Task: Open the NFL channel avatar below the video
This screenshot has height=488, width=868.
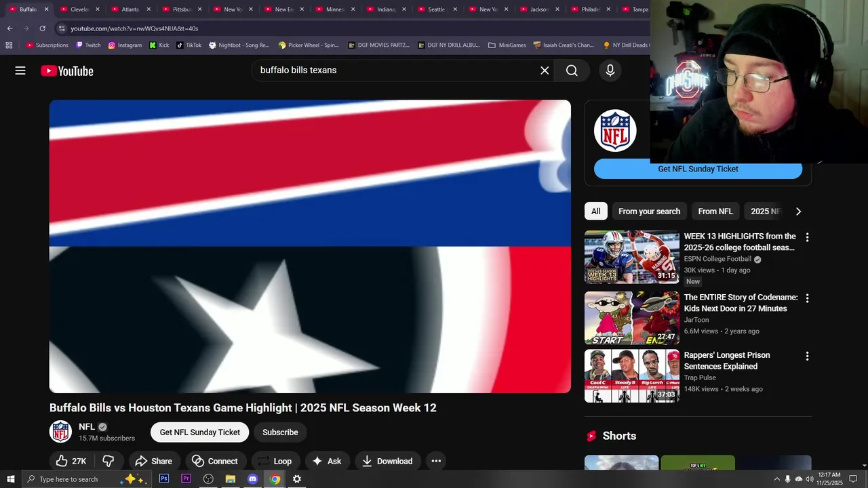Action: click(60, 432)
